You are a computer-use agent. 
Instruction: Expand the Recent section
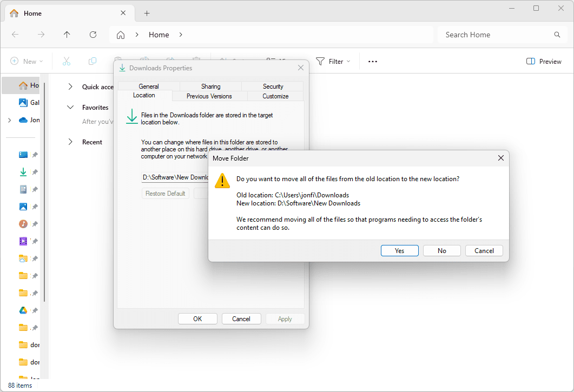coord(70,142)
